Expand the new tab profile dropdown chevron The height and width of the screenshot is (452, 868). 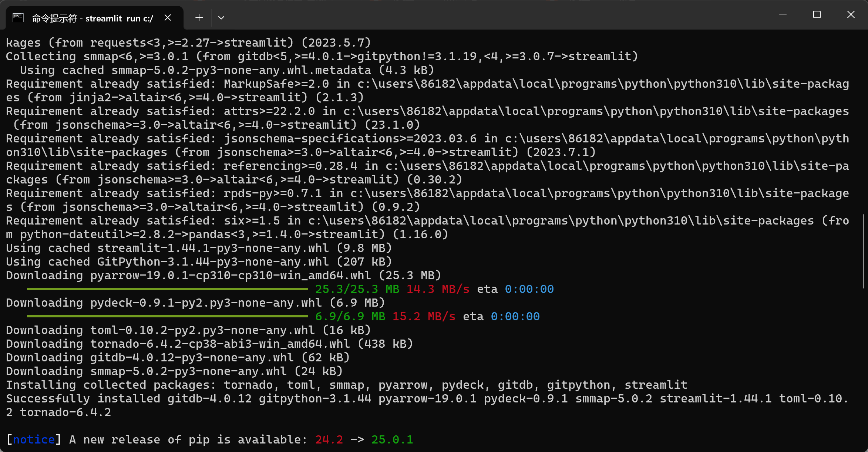tap(221, 18)
